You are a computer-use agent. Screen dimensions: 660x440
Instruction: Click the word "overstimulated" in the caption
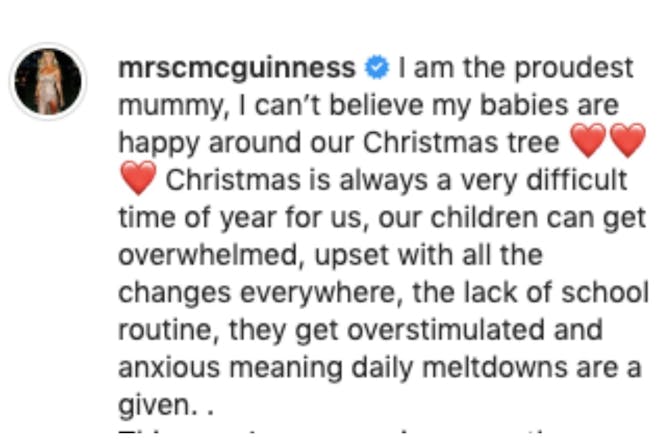click(x=446, y=330)
